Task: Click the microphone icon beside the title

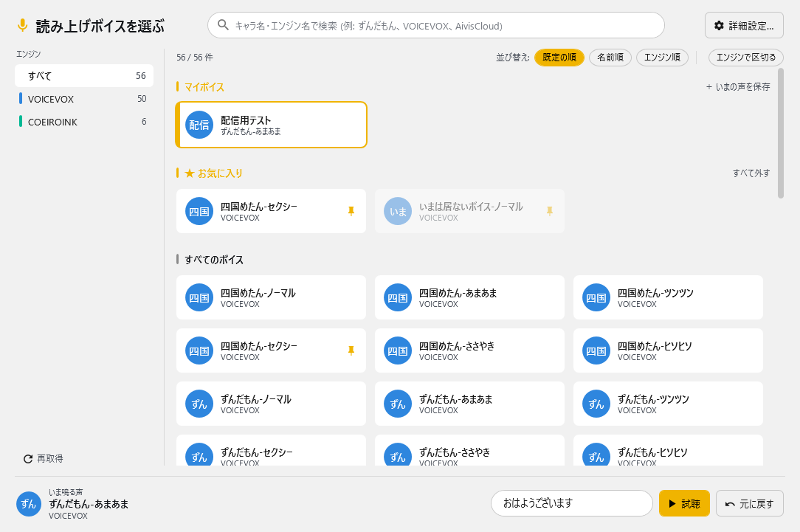Action: (22, 26)
